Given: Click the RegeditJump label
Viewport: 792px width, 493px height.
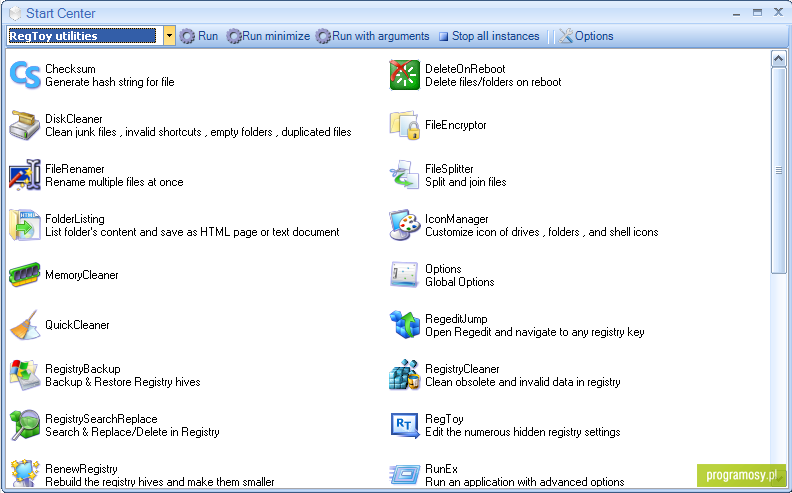Looking at the screenshot, I should click(x=456, y=319).
